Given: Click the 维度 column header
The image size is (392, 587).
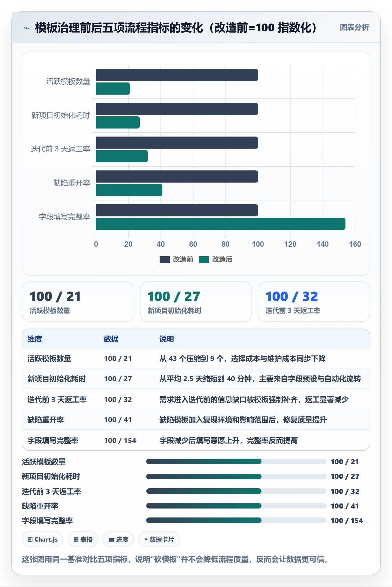Looking at the screenshot, I should pyautogui.click(x=35, y=339).
